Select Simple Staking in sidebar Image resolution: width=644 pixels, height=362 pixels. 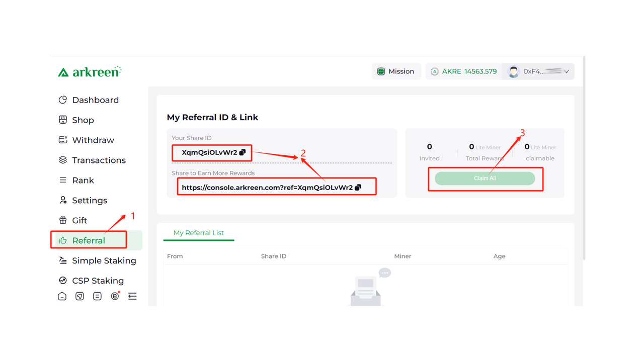point(104,260)
